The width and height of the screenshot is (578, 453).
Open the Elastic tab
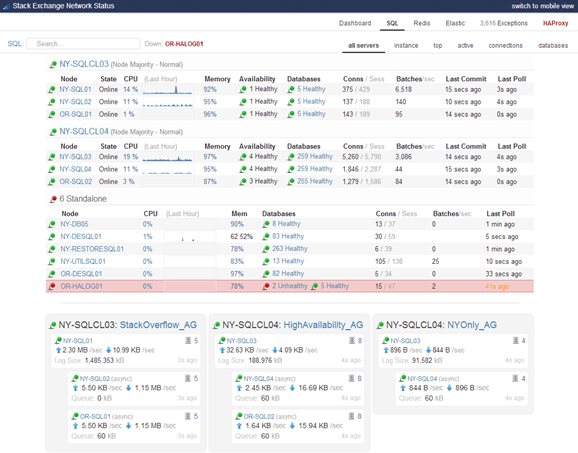point(455,23)
